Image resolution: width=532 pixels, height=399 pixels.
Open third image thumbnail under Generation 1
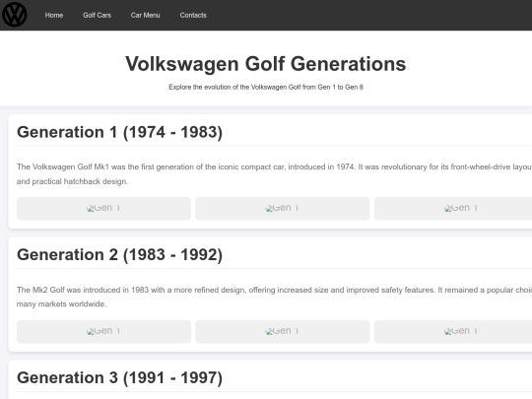[453, 209]
